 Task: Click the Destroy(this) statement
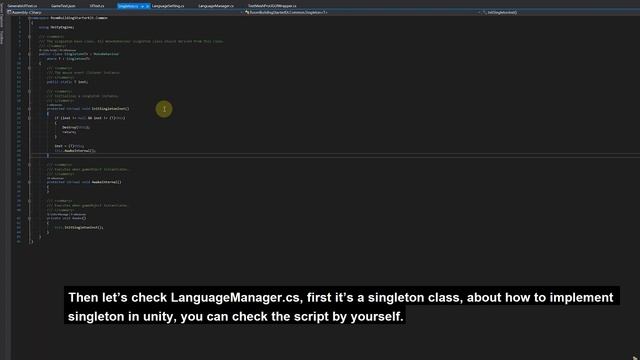[x=76, y=127]
